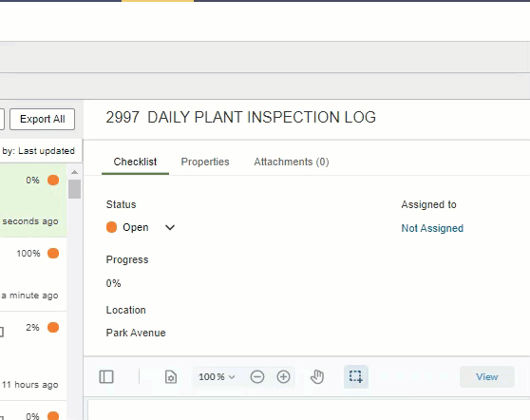530x420 pixels.
Task: Toggle the sidebar panel icon
Action: pyautogui.click(x=106, y=376)
